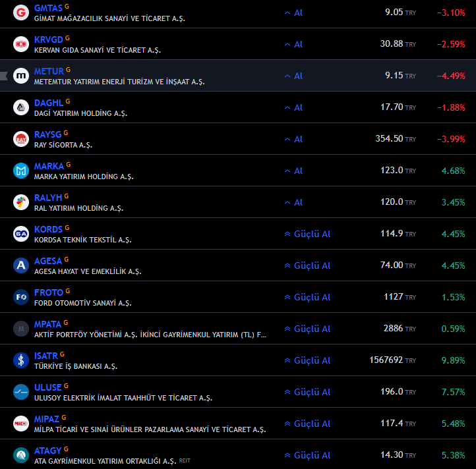Click the RALYH colorful logo icon
The width and height of the screenshot is (476, 469).
pos(21,202)
